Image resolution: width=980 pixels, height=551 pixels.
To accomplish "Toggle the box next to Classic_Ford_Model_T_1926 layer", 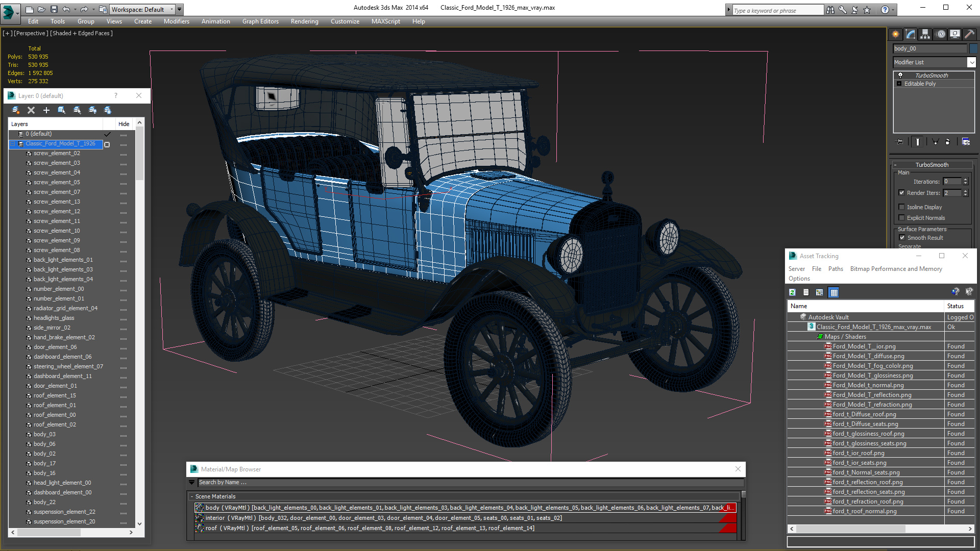I will click(x=107, y=144).
